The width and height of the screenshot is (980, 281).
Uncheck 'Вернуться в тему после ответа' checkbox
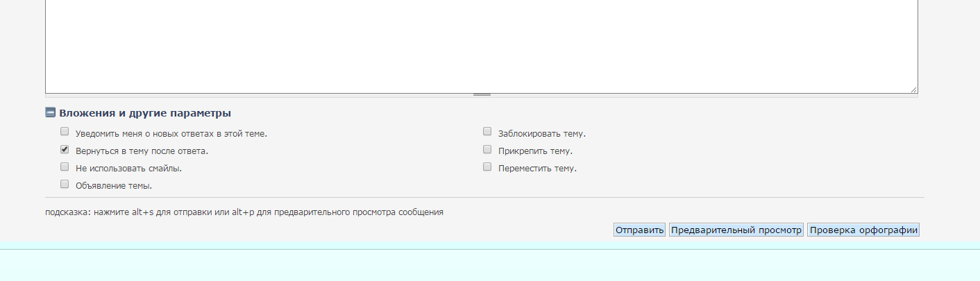tap(65, 149)
